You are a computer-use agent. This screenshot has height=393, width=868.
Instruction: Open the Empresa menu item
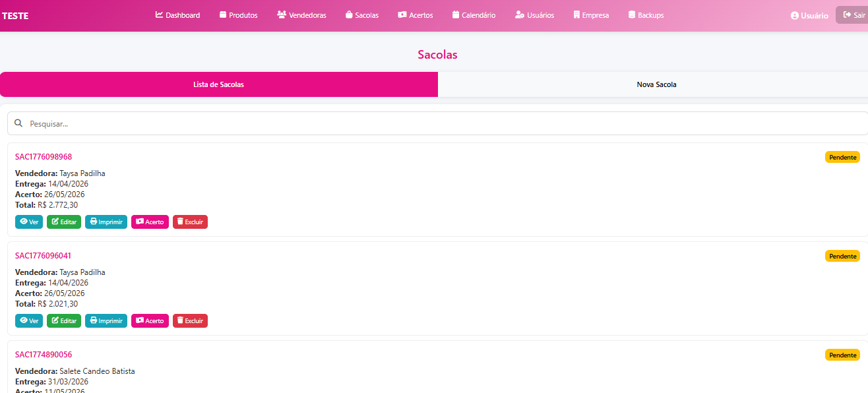591,15
